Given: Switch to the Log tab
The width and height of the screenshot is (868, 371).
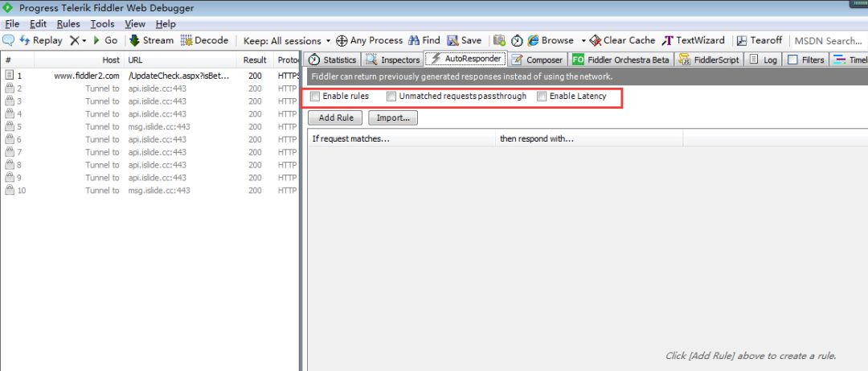Looking at the screenshot, I should [x=764, y=60].
